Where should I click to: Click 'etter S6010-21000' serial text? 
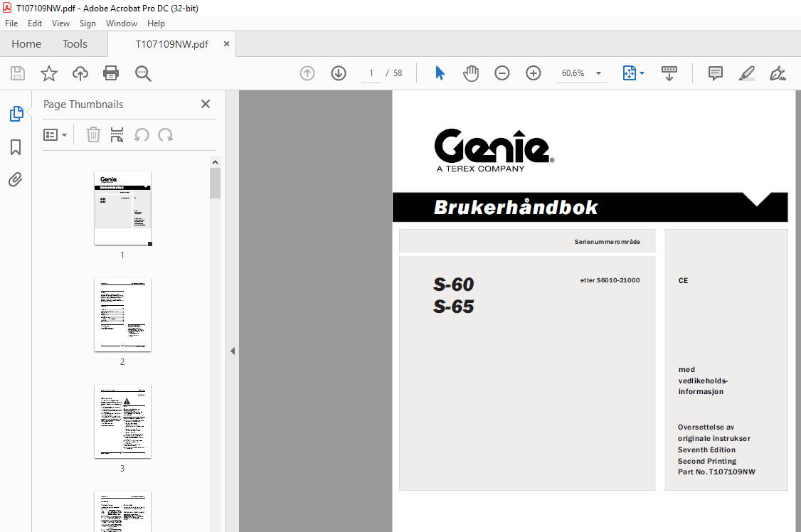[610, 280]
